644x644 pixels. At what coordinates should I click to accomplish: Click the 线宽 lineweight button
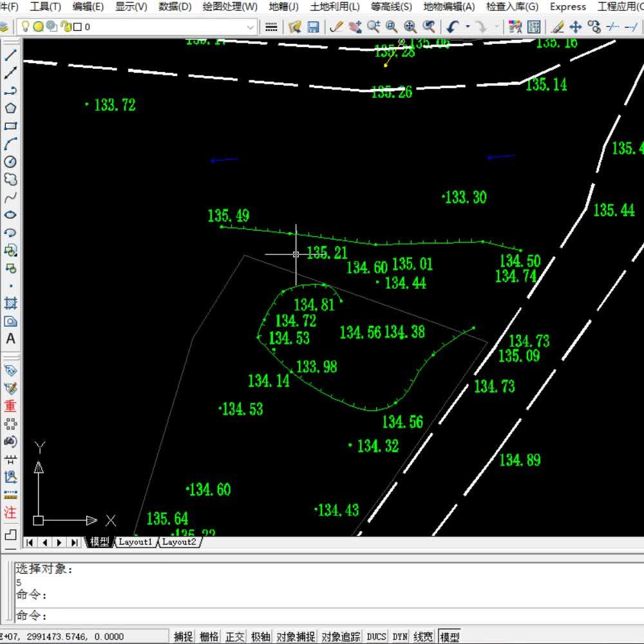point(423,637)
